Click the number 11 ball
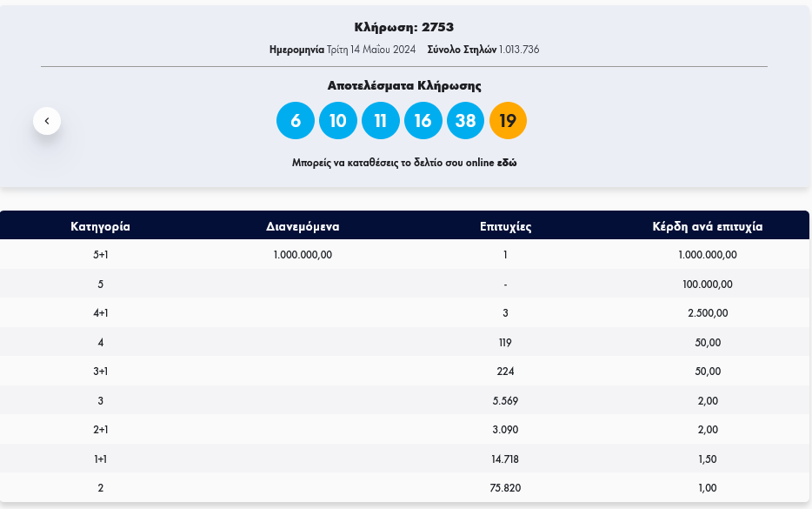This screenshot has height=509, width=812. (380, 121)
